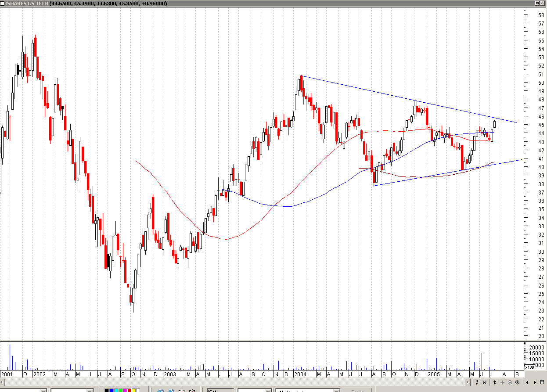Screen dimensions: 547x392
Task: Switch to weekly periodicity with W button
Action: pos(485,382)
